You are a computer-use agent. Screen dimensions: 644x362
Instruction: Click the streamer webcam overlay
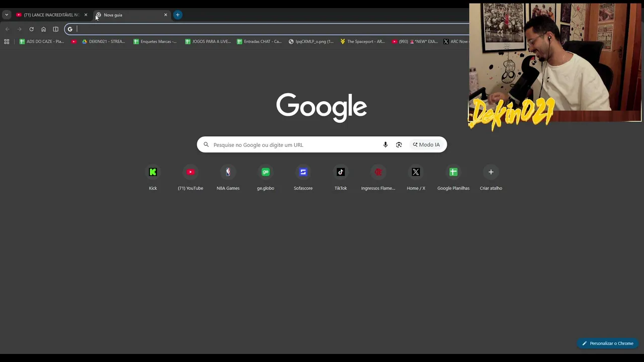point(555,63)
